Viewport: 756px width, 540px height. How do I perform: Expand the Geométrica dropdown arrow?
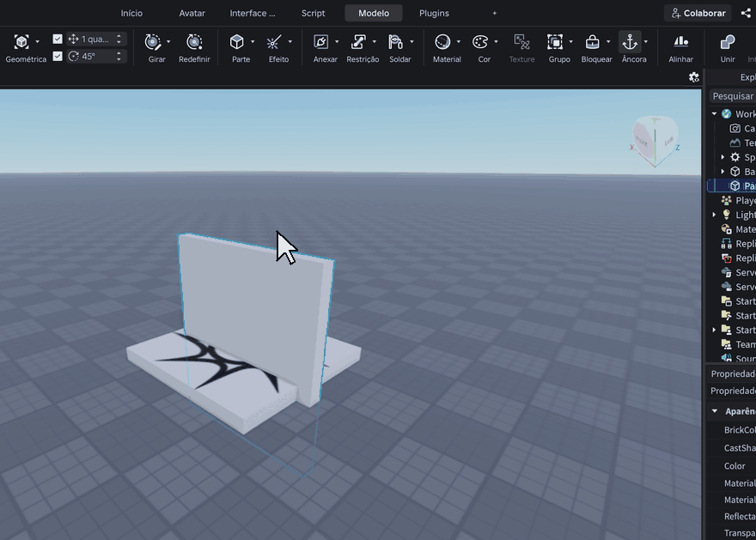coord(37,42)
